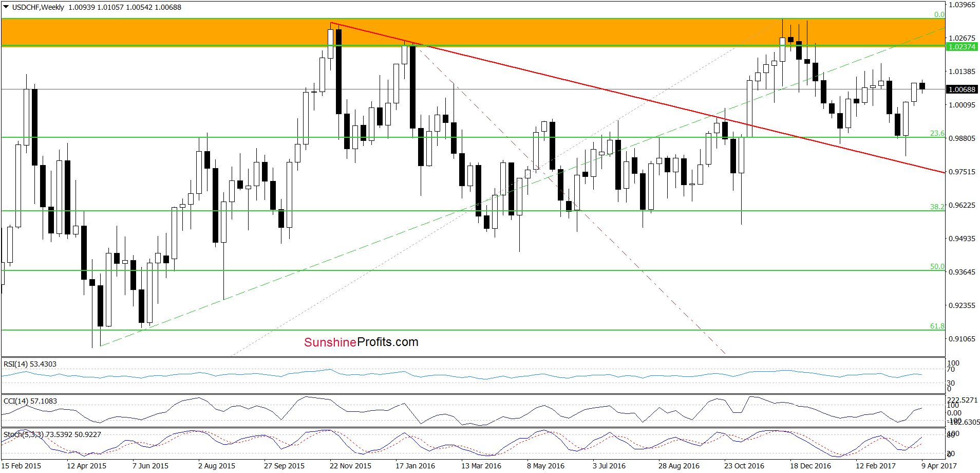
Task: Click the green price label 1.02374
Action: [x=962, y=47]
